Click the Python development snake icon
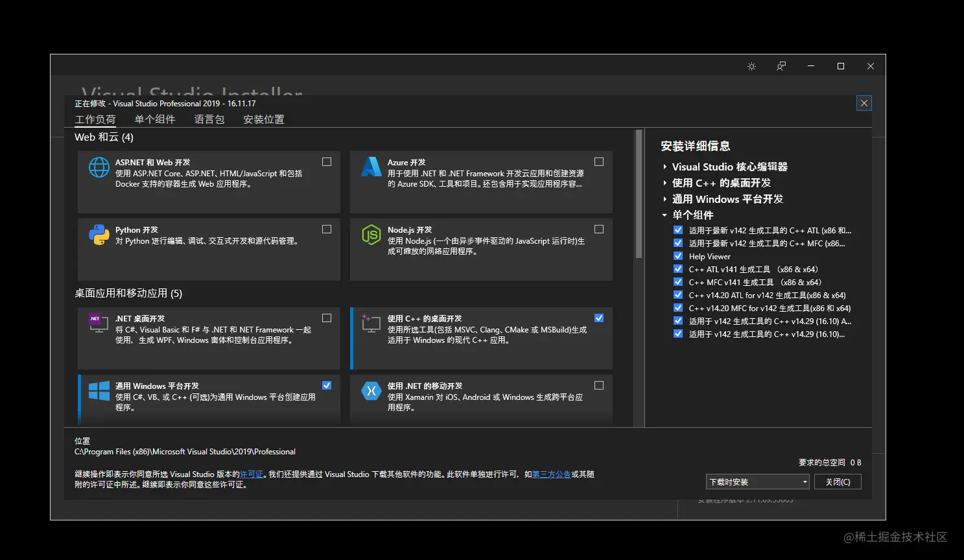Viewport: 964px width, 560px height. [x=99, y=235]
